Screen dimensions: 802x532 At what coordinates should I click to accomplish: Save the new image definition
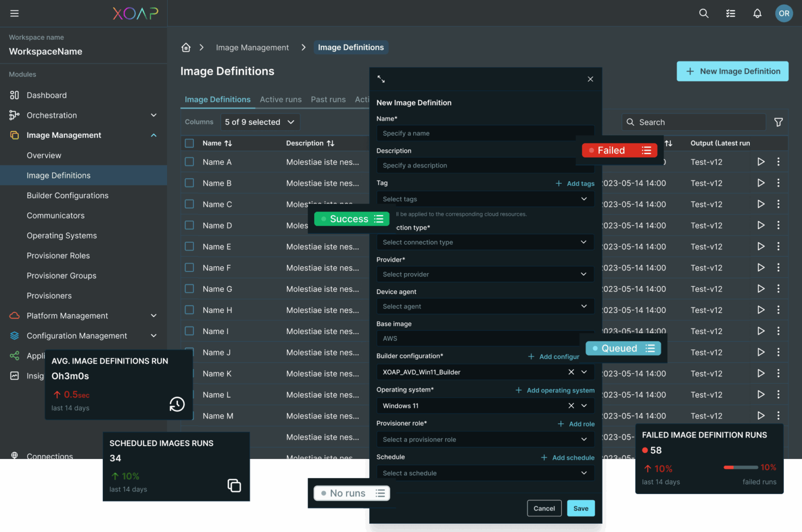pyautogui.click(x=581, y=508)
